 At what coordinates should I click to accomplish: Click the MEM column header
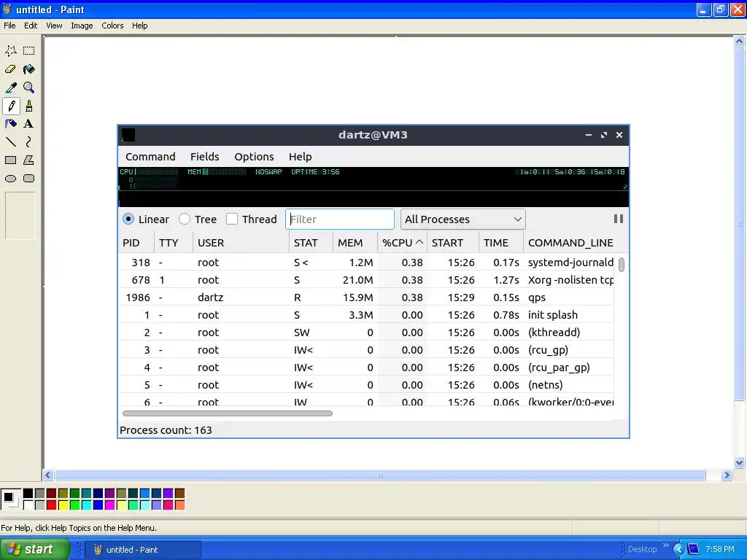coord(355,243)
